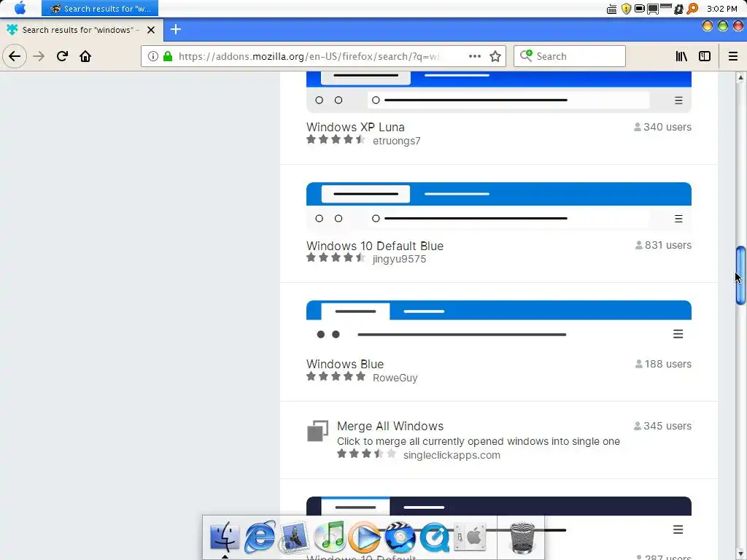Select the 'Search results for windows' tab

(81, 30)
